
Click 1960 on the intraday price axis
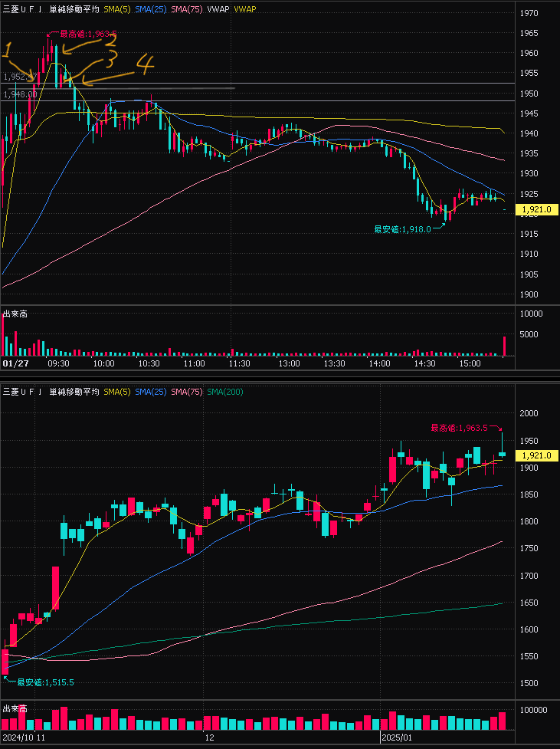529,53
